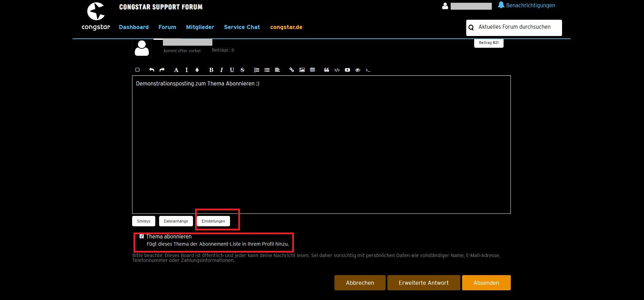The height and width of the screenshot is (300, 644).
Task: Apply italic formatting
Action: (221, 70)
